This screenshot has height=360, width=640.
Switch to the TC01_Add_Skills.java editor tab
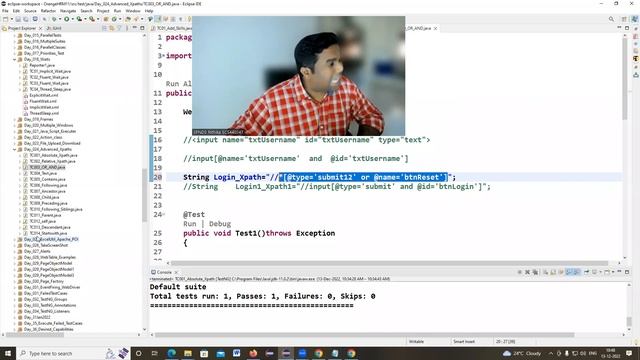(171, 28)
